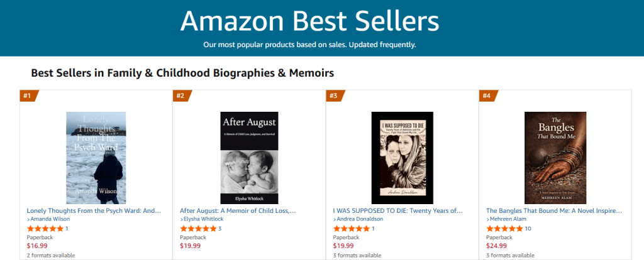
Task: Click the #2 rank badge
Action: tap(181, 95)
